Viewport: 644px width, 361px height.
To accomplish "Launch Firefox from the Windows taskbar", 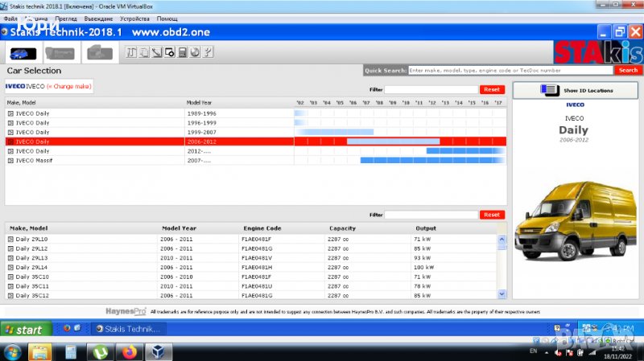I will 128,351.
